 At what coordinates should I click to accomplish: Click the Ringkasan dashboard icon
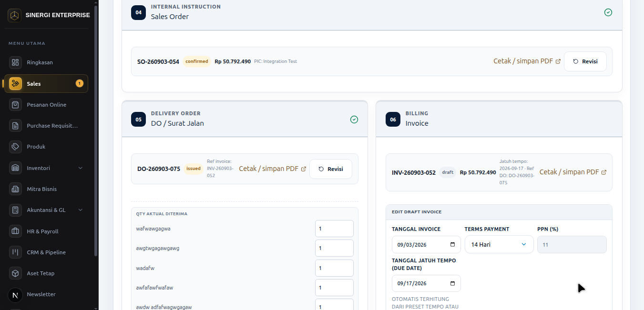[x=15, y=62]
